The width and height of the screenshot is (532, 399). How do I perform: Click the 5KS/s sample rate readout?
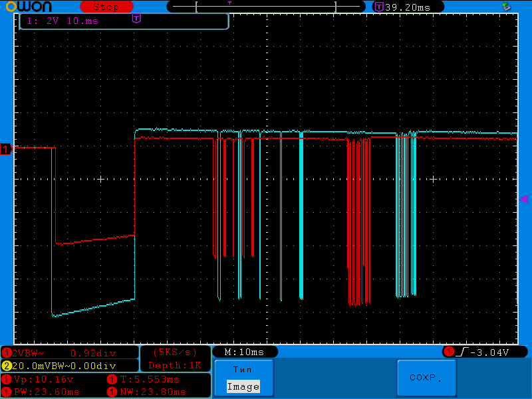point(175,352)
